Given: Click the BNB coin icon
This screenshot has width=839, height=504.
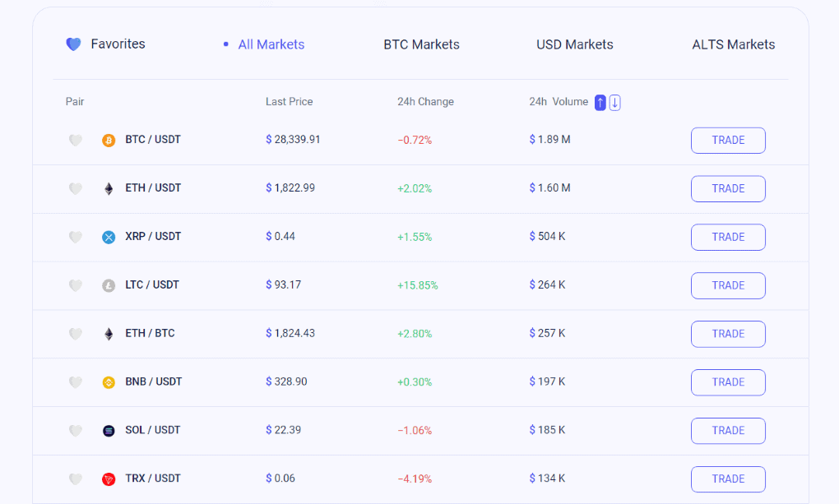Looking at the screenshot, I should pyautogui.click(x=109, y=382).
